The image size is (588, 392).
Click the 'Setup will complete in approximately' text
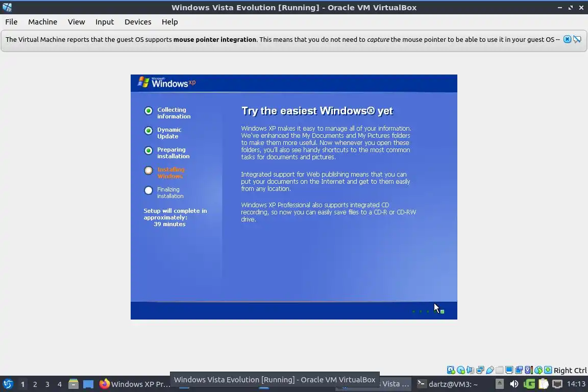[175, 214]
